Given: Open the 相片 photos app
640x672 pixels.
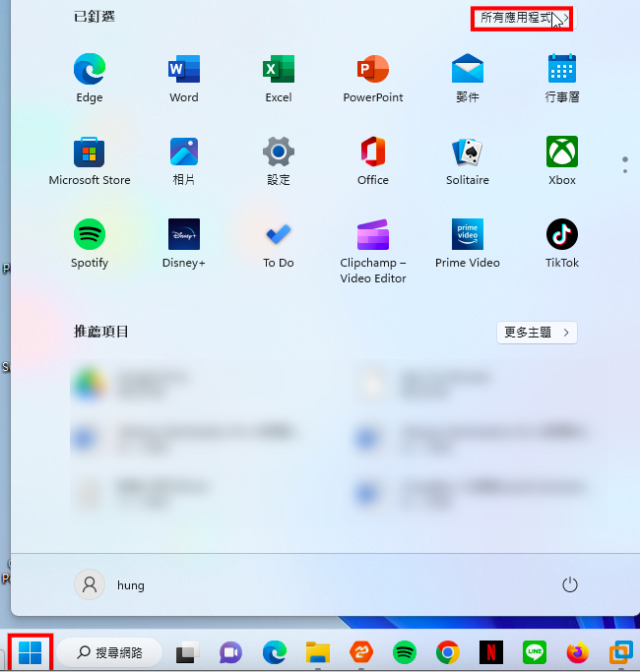Looking at the screenshot, I should [184, 160].
